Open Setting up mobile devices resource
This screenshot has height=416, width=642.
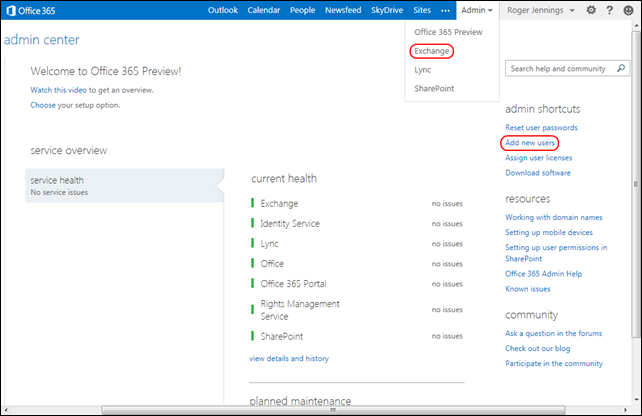click(x=549, y=232)
